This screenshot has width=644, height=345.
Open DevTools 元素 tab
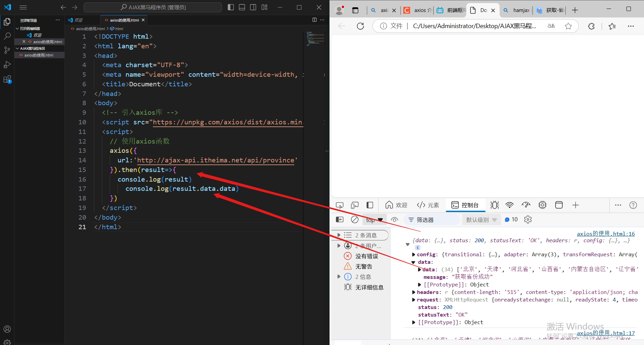[428, 205]
